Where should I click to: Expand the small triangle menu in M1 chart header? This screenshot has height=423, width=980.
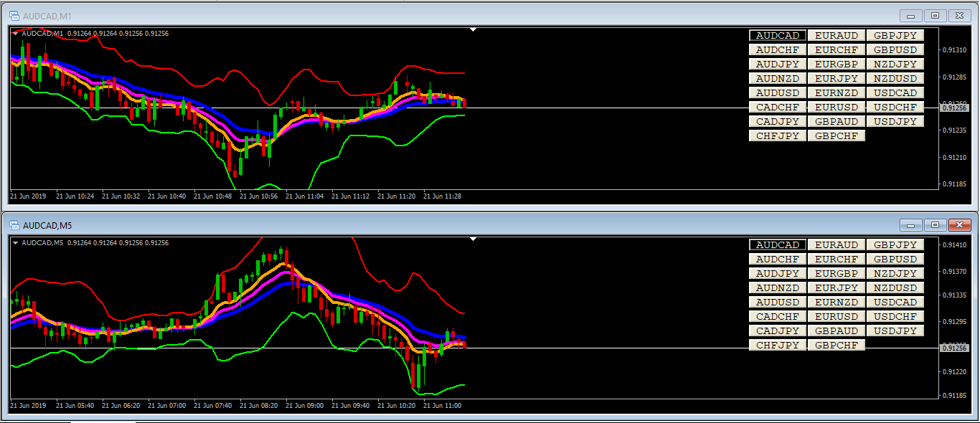16,33
